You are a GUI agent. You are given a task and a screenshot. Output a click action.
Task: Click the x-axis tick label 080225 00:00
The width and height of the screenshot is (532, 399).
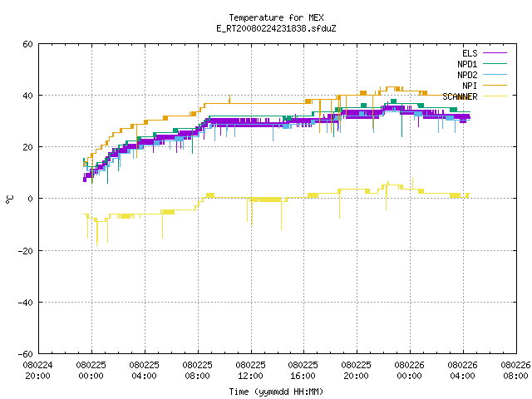(x=91, y=371)
